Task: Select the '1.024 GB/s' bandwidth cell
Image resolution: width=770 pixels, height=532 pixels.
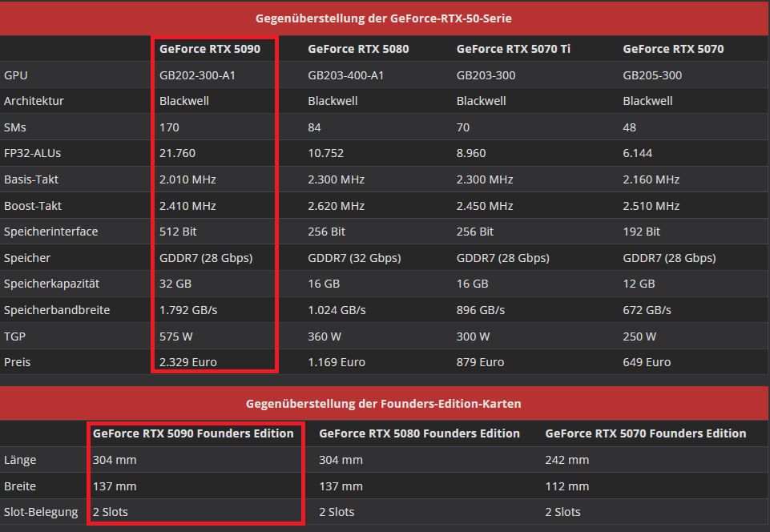Action: [x=337, y=310]
